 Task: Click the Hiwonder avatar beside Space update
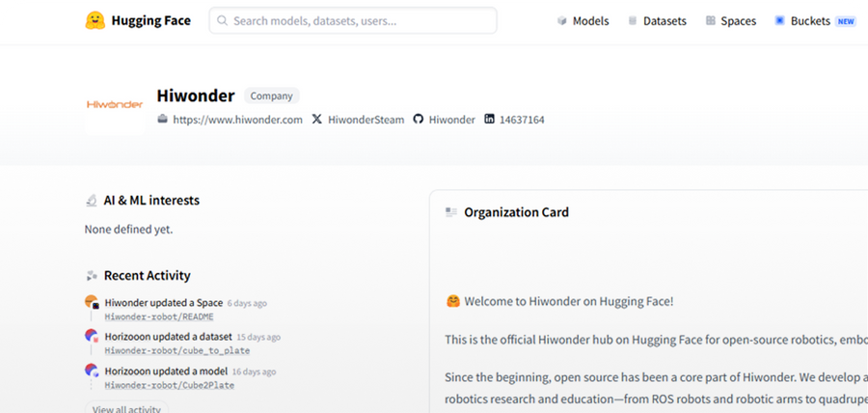(92, 302)
